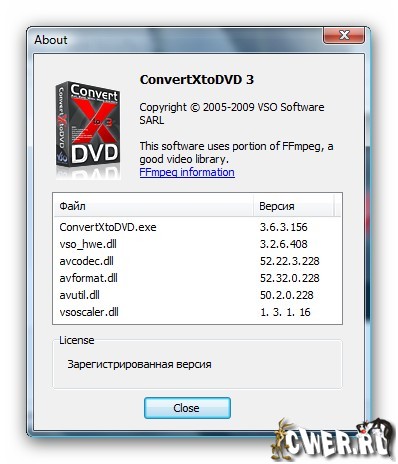Close the About dialog with red X
The image size is (398, 464).
point(344,35)
